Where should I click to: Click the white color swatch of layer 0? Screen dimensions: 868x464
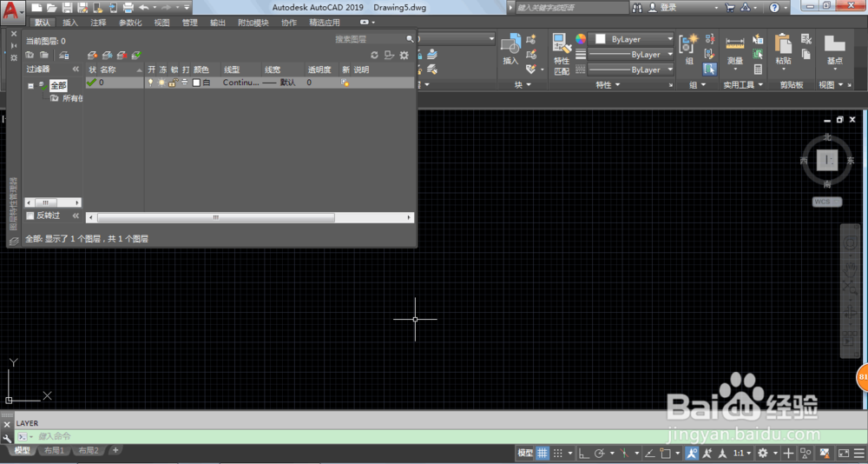pos(196,83)
